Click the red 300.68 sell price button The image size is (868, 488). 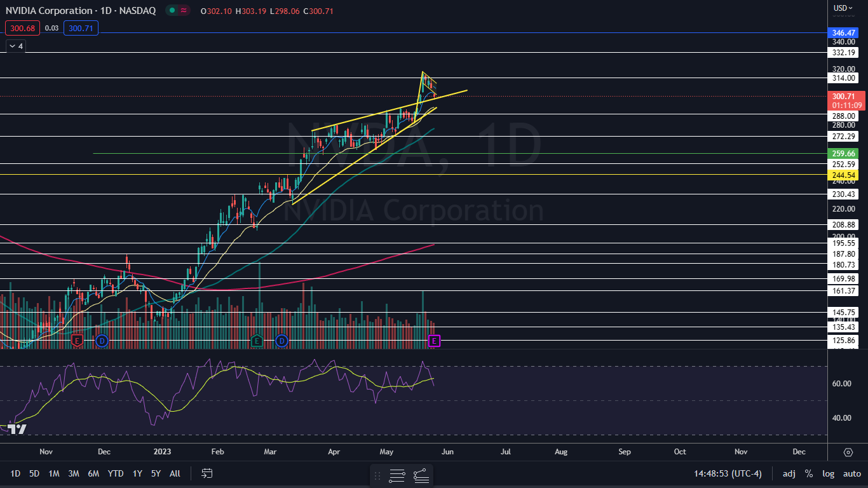22,28
